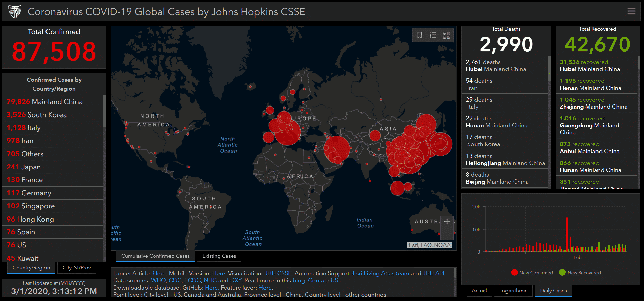Toggle New Confirmed legend red dot
The height and width of the screenshot is (301, 644).
[x=514, y=272]
